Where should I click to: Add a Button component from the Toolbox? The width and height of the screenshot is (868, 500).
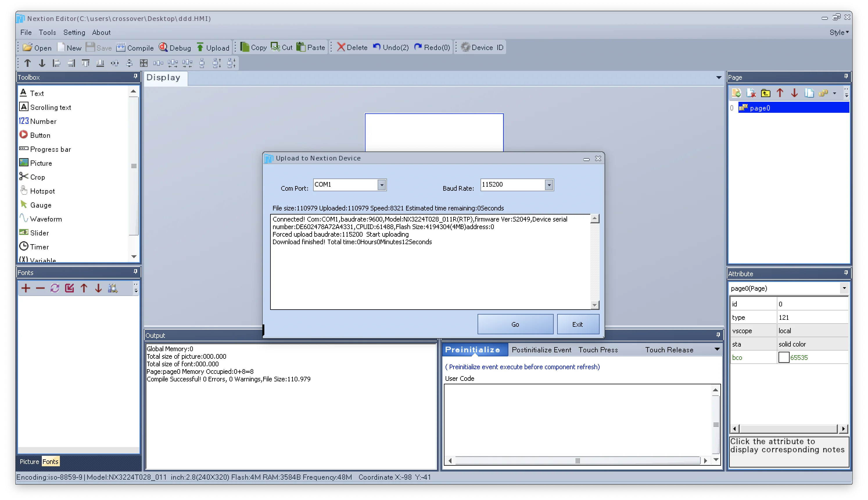coord(35,135)
